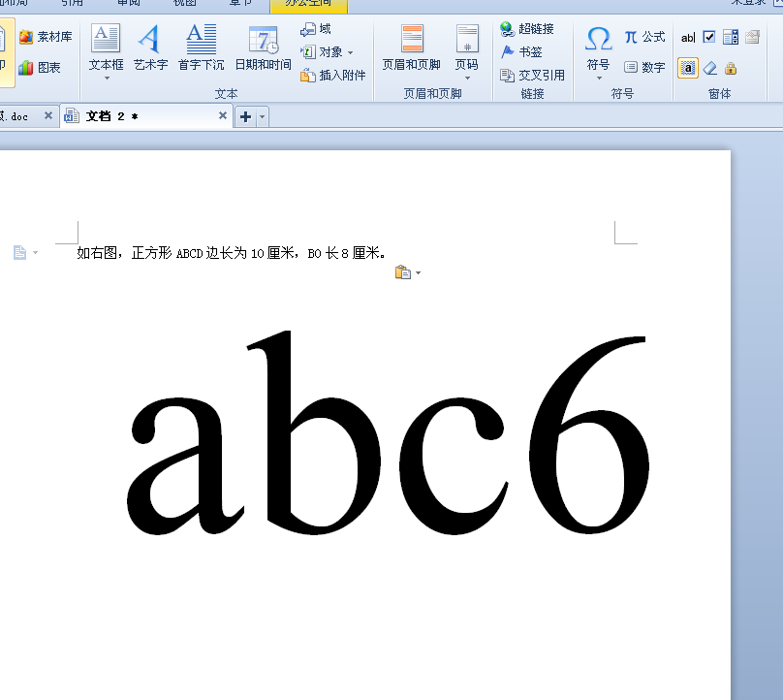The image size is (783, 700).
Task: Insert a 交叉引用 cross-reference
Action: (x=532, y=76)
